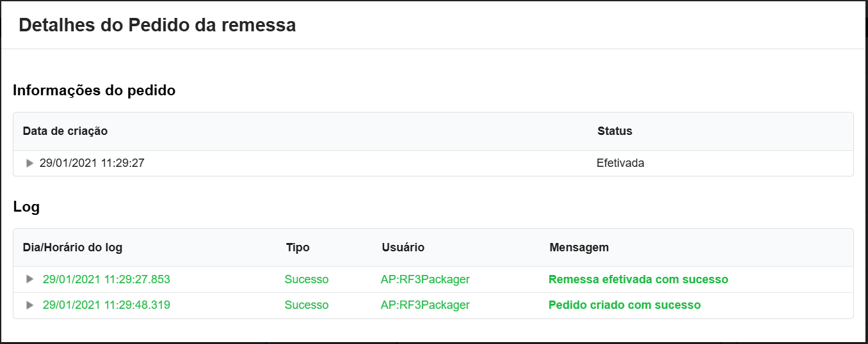868x344 pixels.
Task: Click the Status column header
Action: pos(615,131)
